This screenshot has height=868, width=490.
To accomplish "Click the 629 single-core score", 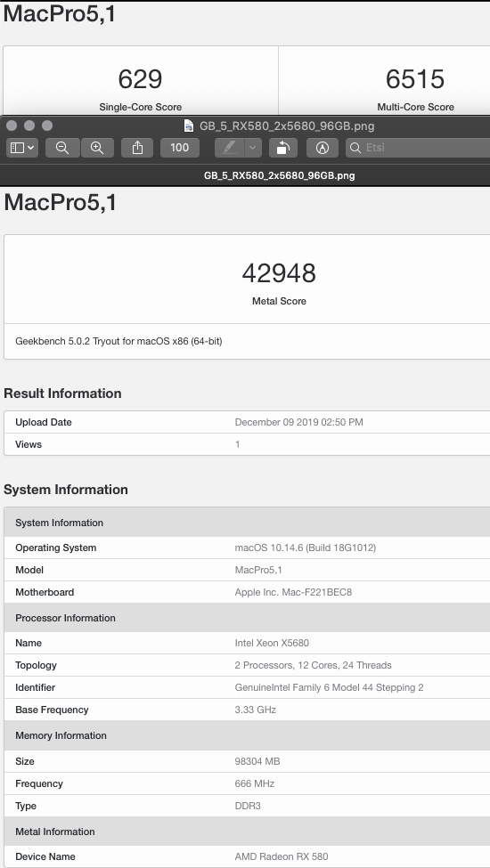I will (140, 79).
